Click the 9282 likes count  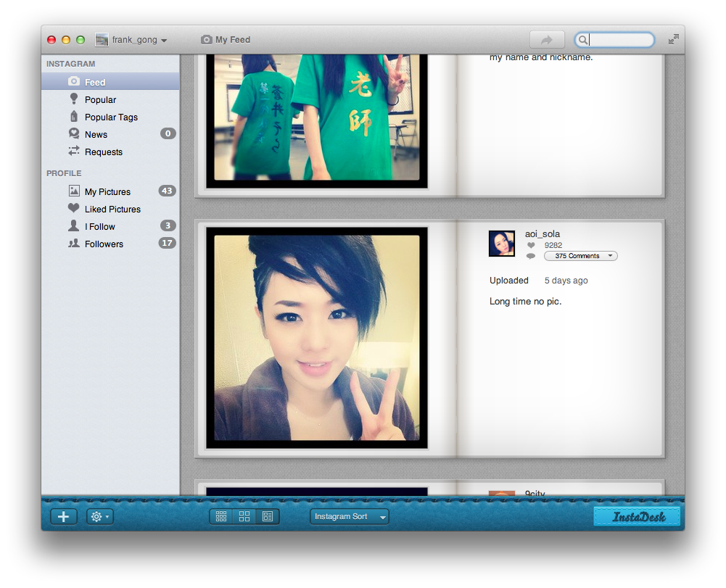[x=553, y=245]
